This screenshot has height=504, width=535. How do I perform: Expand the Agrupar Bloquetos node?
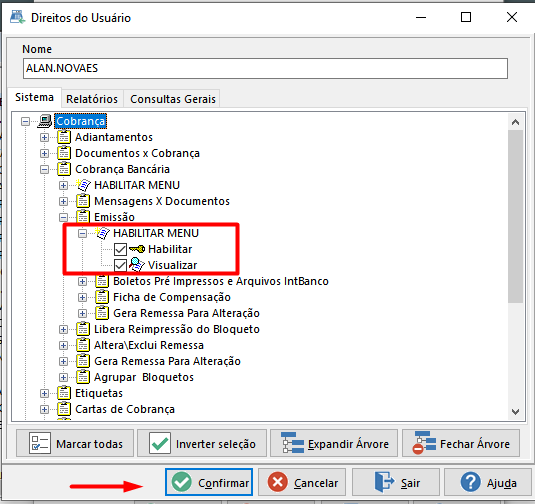[63, 377]
